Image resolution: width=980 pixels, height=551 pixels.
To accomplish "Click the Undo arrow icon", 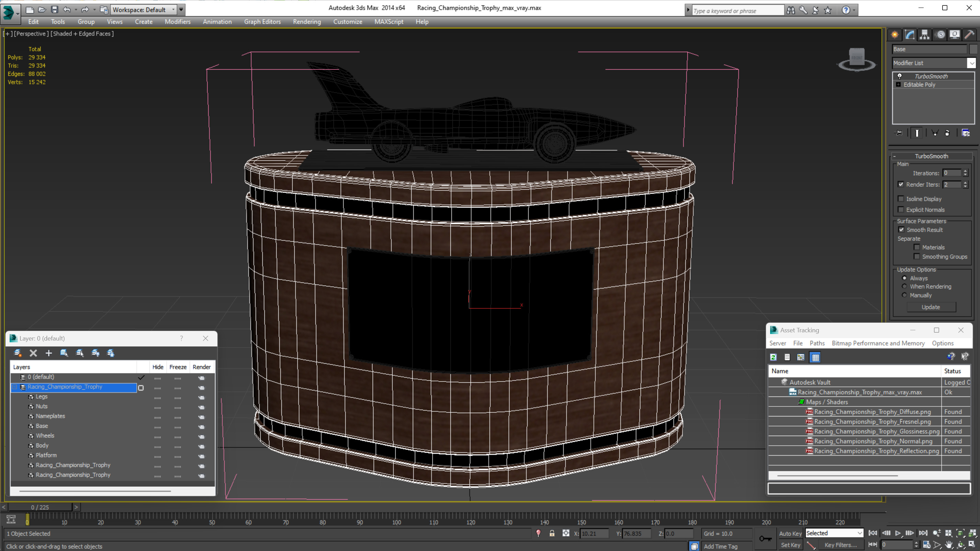I will coord(67,10).
